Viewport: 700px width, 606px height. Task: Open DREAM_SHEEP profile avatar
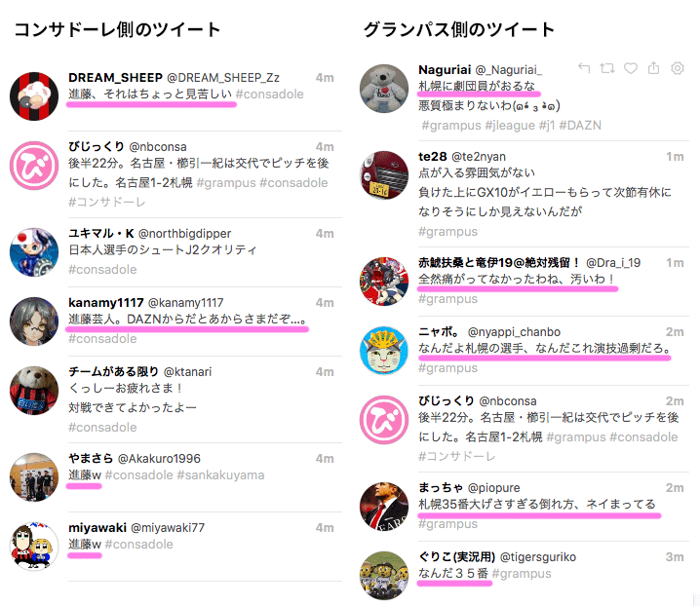[34, 96]
